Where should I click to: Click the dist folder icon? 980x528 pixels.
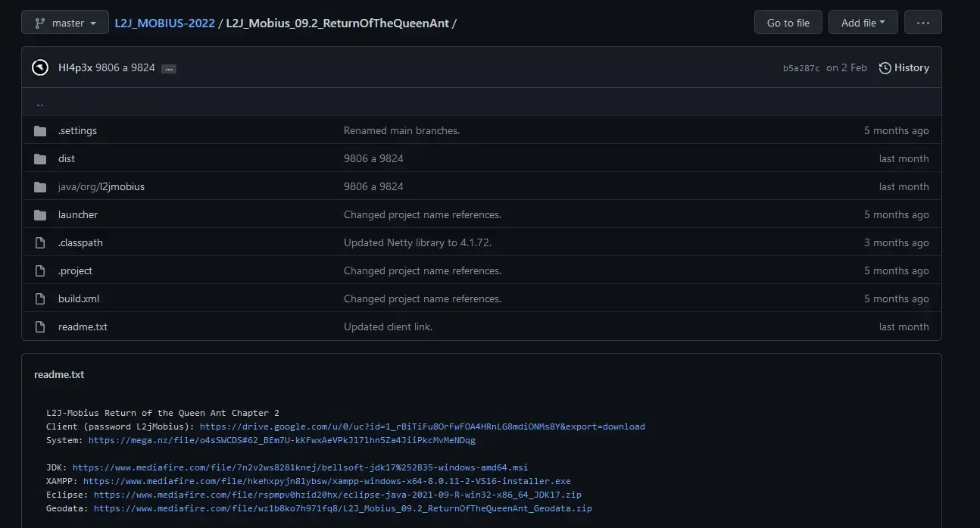(x=40, y=159)
